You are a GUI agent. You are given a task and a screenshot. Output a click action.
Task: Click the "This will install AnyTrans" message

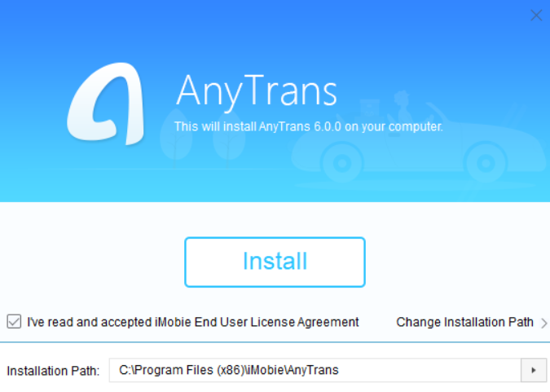pos(309,126)
